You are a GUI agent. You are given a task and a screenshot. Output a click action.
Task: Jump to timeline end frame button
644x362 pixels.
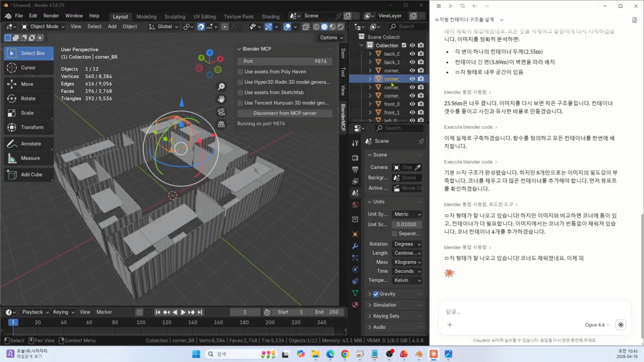coord(200,312)
